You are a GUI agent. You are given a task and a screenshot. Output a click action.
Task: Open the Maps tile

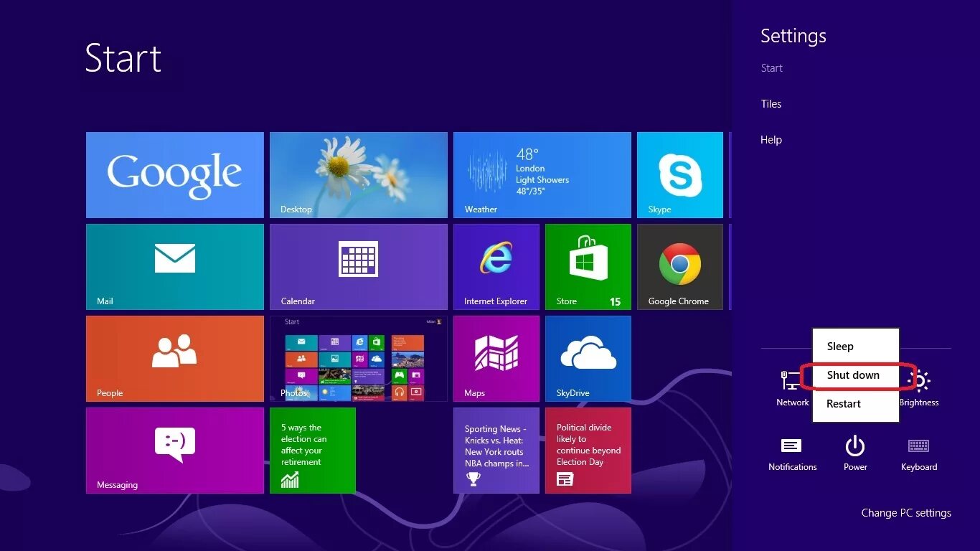pos(496,359)
